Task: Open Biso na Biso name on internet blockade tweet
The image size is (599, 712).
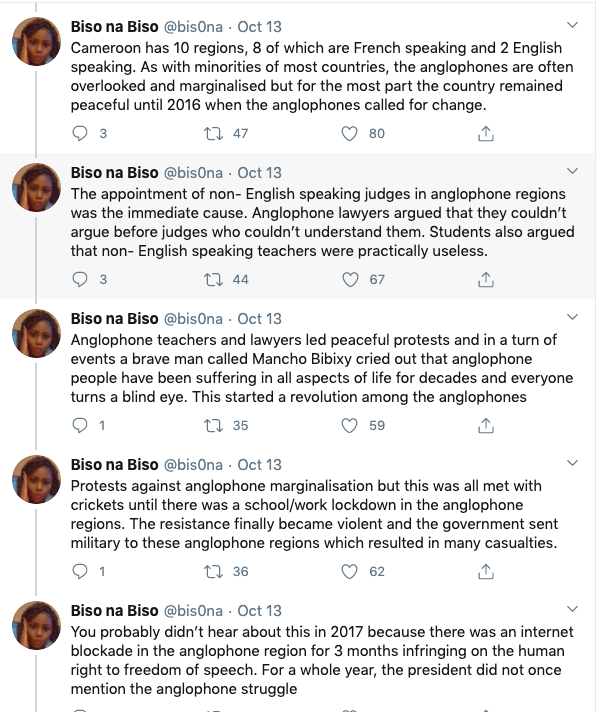Action: [x=114, y=611]
